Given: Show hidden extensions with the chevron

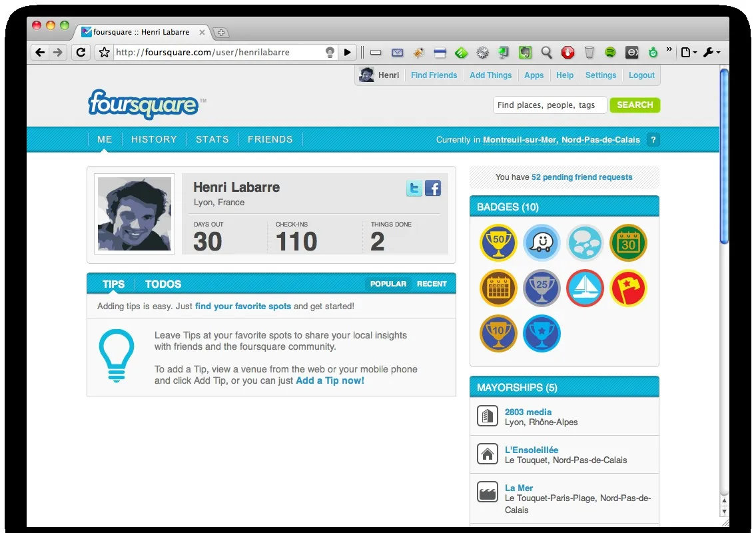Looking at the screenshot, I should tap(669, 49).
